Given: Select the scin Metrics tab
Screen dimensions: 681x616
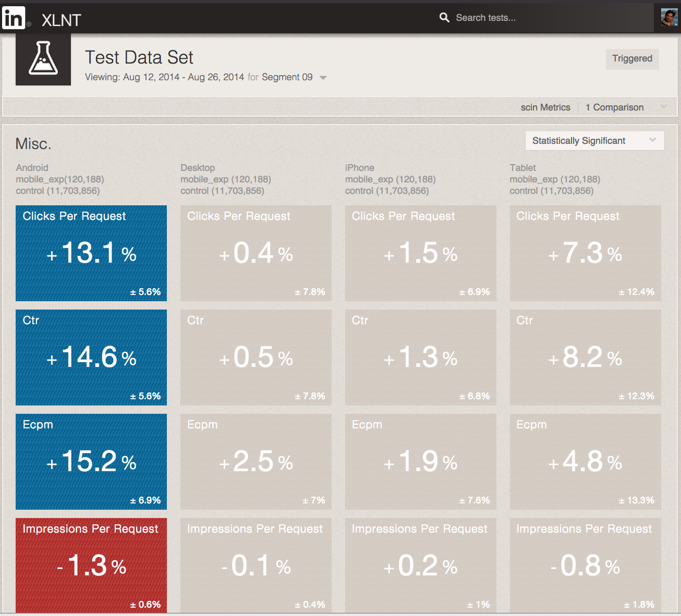Looking at the screenshot, I should (545, 107).
